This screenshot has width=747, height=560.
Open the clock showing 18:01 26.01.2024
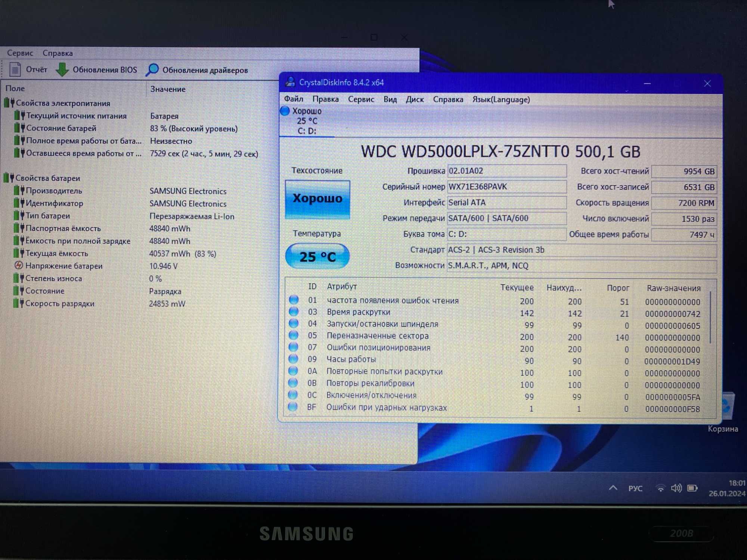pos(727,488)
